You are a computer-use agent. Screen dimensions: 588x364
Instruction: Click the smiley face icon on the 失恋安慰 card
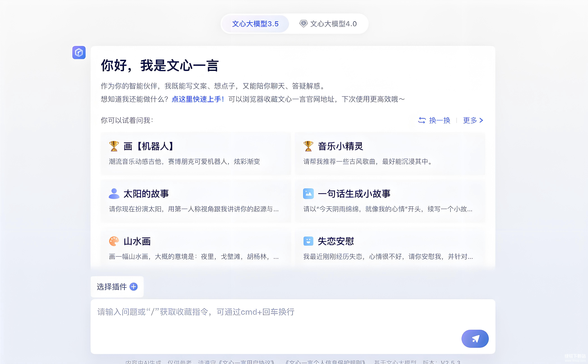pos(308,241)
